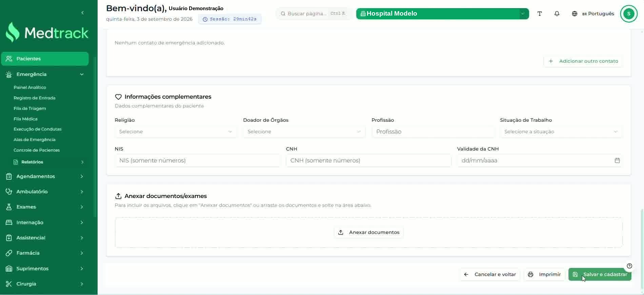Click the Exames flask icon
The width and height of the screenshot is (644, 295).
(x=9, y=207)
